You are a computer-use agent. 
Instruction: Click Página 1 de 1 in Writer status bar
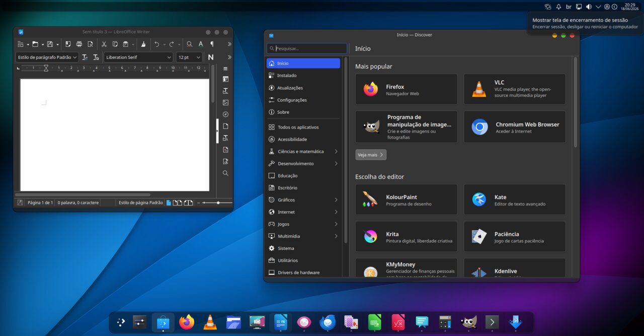40,203
